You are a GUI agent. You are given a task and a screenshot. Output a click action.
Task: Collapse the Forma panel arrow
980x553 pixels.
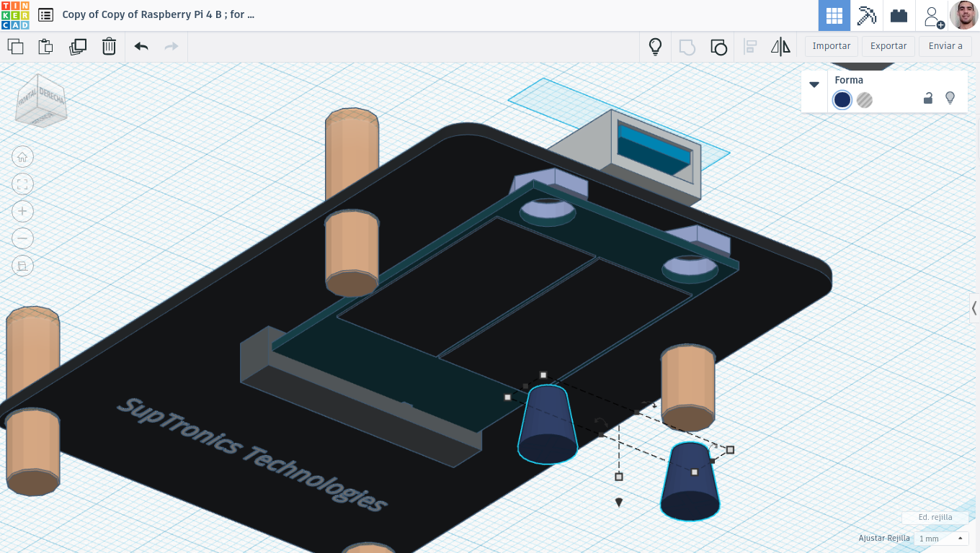coord(814,84)
